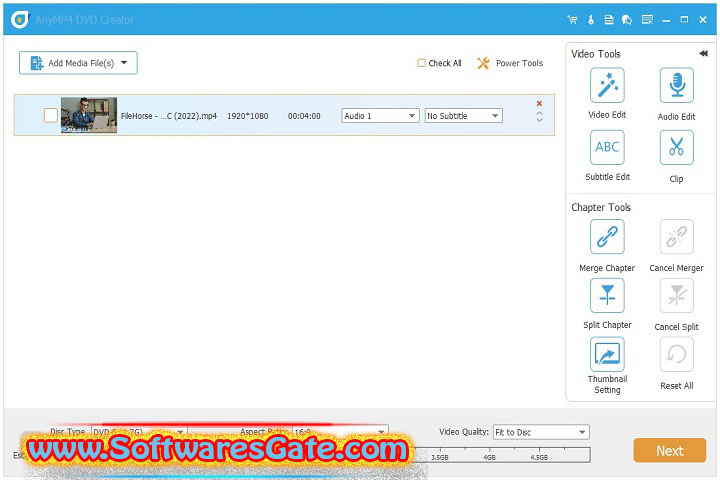Click the 00:04:00 duration value
Screen dimensions: 720x480
[304, 116]
